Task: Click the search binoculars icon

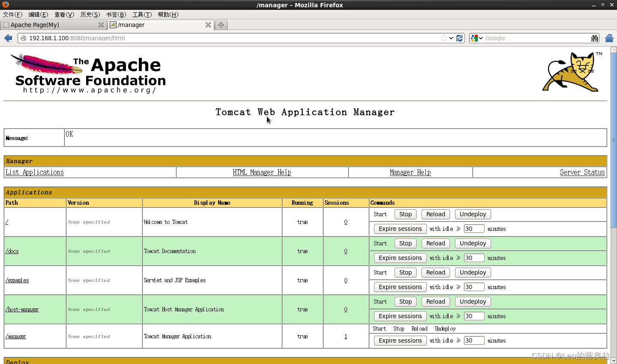Action: 595,38
